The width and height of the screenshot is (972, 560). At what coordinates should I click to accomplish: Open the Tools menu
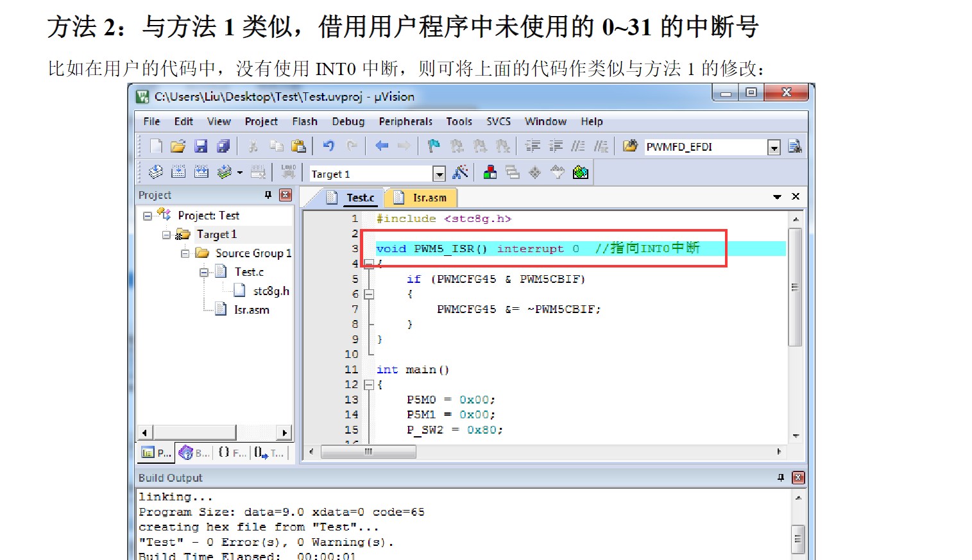[x=459, y=121]
